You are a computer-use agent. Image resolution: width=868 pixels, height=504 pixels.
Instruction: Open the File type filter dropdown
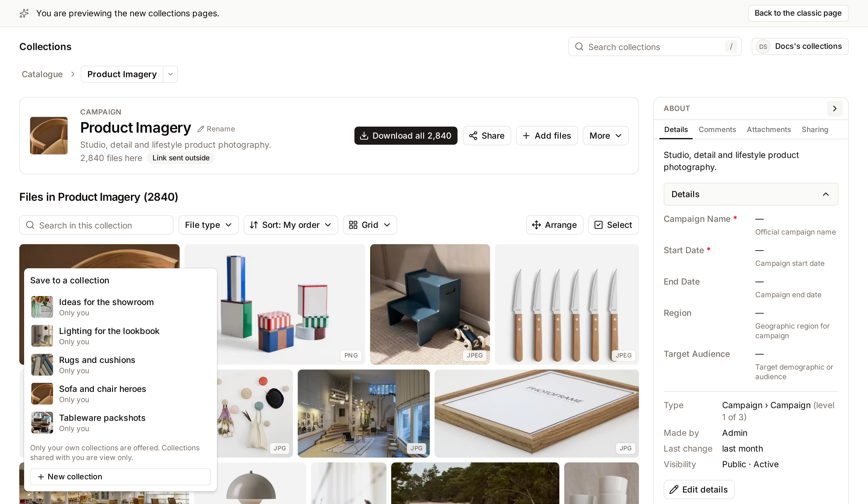tap(208, 225)
